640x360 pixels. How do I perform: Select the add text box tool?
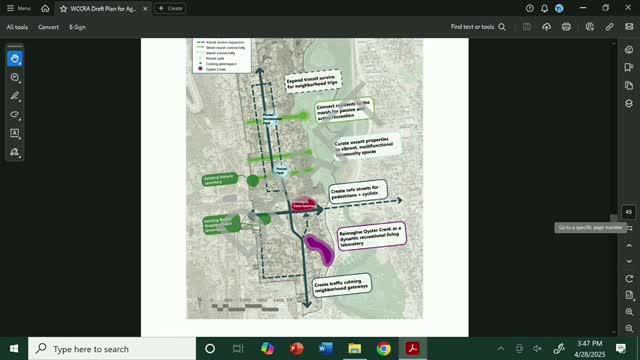click(15, 133)
